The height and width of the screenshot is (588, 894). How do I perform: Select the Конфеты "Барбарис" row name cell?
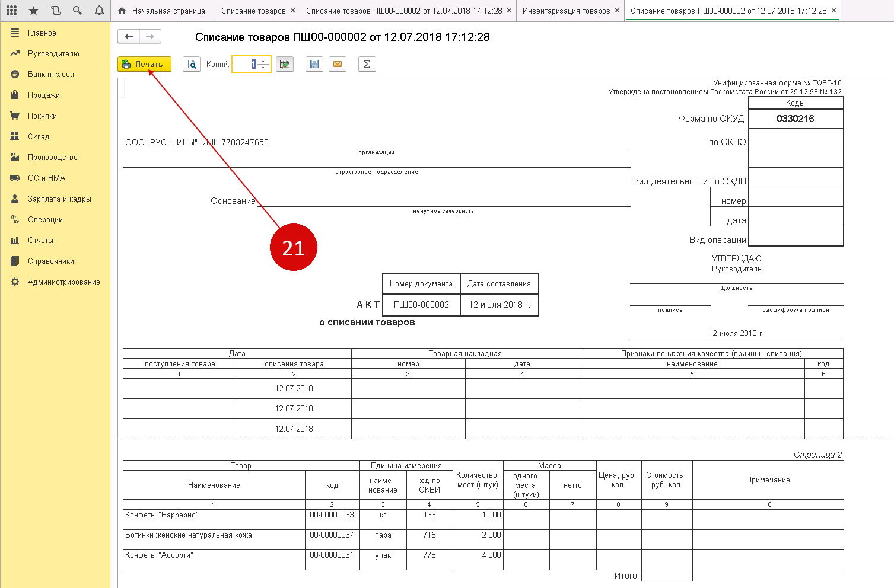click(214, 519)
